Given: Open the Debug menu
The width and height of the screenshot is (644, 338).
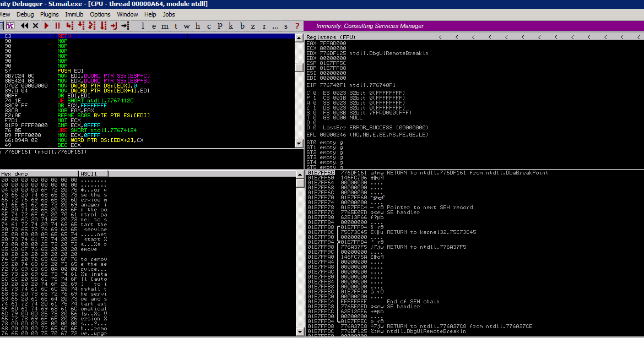Looking at the screenshot, I should 25,14.
